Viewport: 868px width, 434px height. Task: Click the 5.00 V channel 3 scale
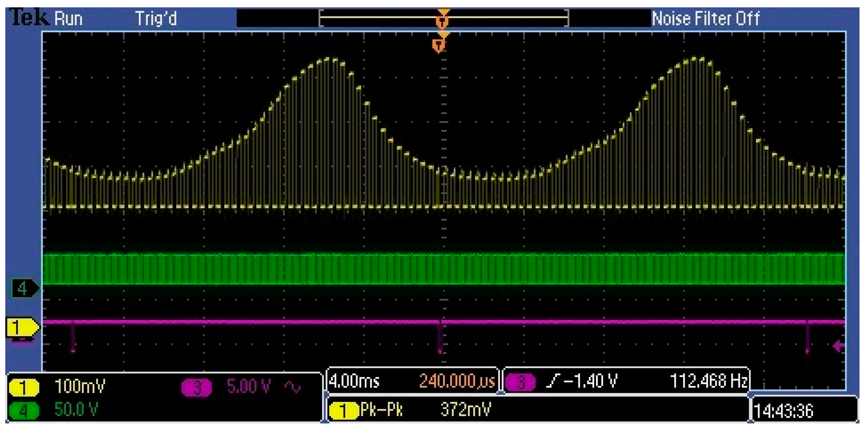click(249, 386)
